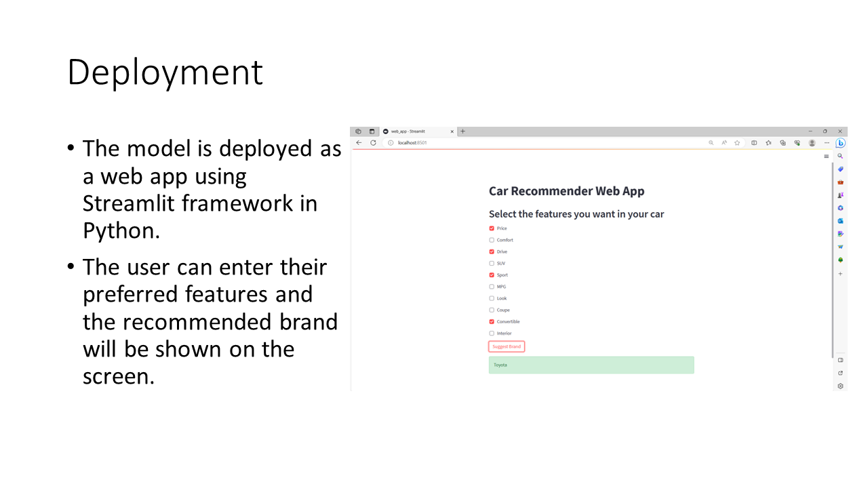Check the MPG feature option
Screen dimensions: 868x488
491,286
